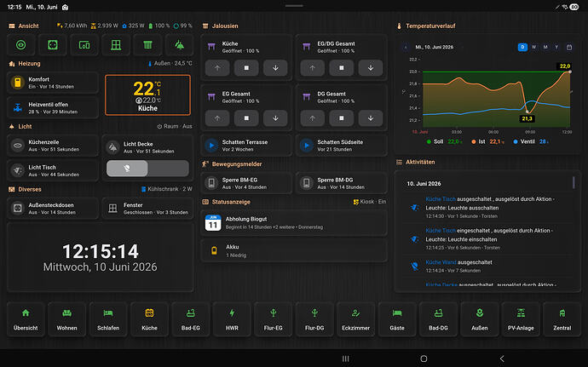Toggle the Licht Tisch light

point(53,170)
